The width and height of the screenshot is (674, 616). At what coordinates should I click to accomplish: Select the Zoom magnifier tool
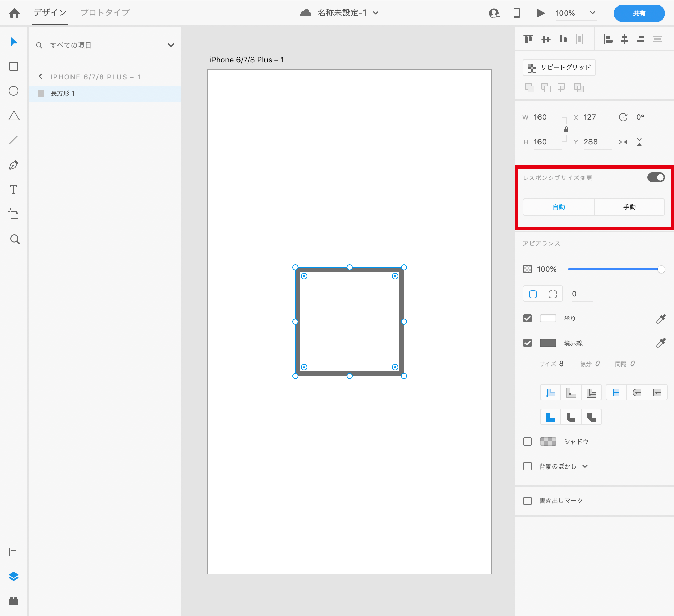14,239
